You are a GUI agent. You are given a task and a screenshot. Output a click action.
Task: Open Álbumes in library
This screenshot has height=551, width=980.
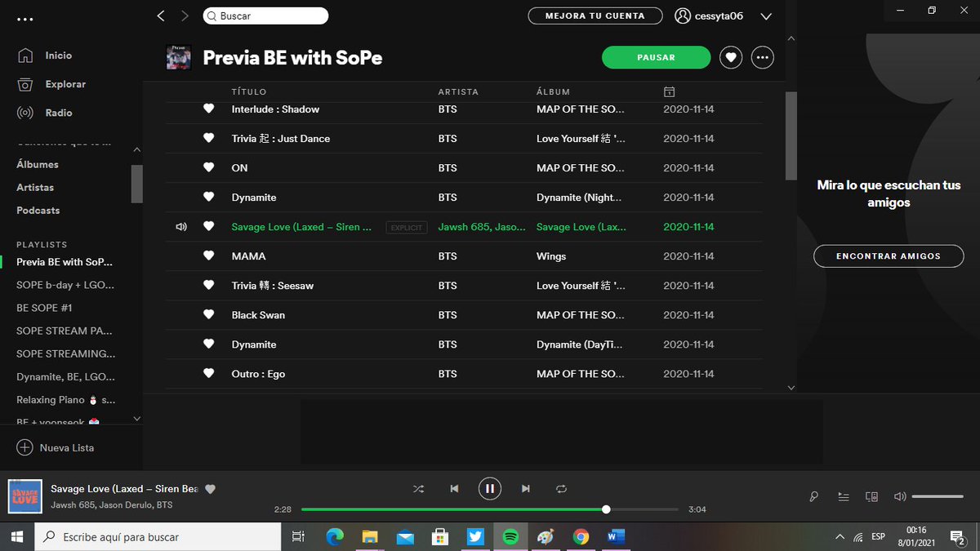click(x=38, y=164)
